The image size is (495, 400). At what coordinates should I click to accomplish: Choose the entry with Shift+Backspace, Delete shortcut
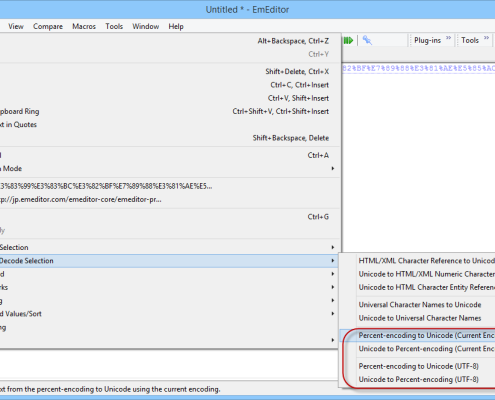[x=170, y=138]
